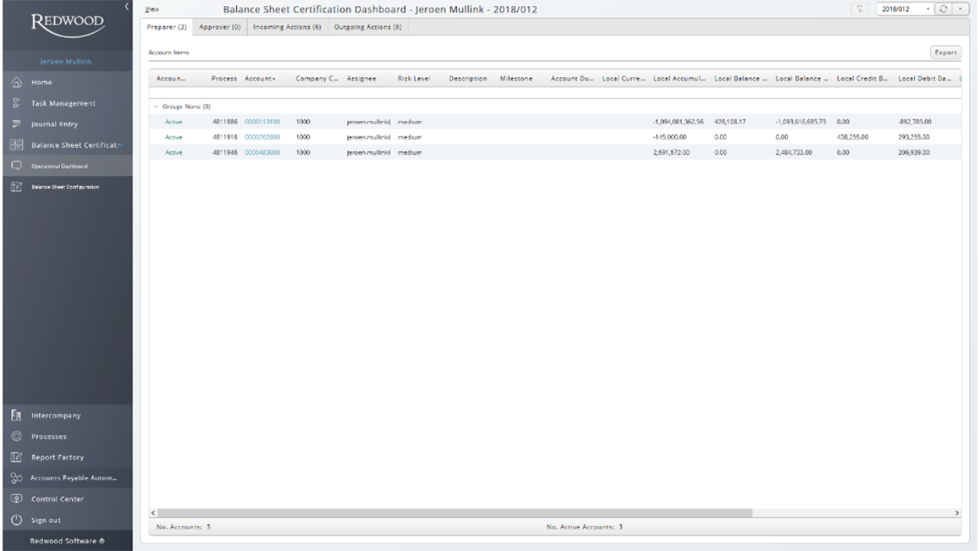Image resolution: width=980 pixels, height=551 pixels.
Task: Select process number 4811886
Action: tap(224, 121)
